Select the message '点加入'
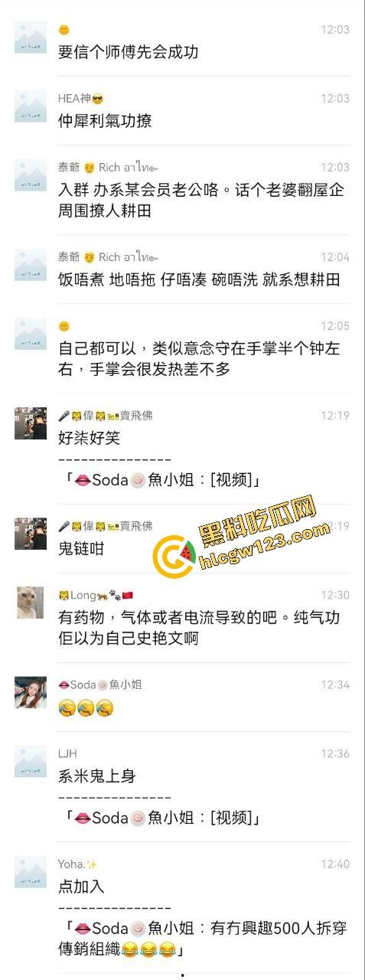The height and width of the screenshot is (980, 365). pos(81,887)
